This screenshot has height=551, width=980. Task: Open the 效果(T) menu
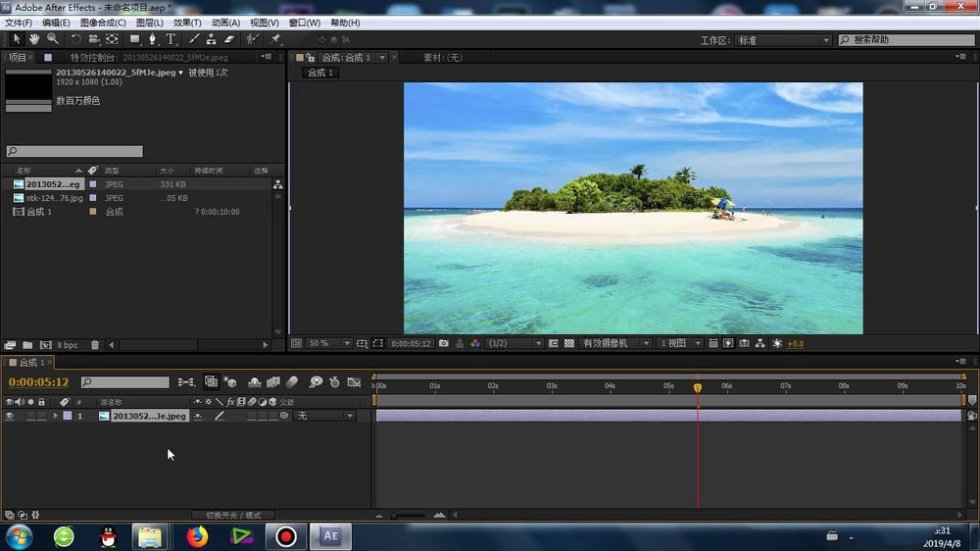[x=187, y=23]
